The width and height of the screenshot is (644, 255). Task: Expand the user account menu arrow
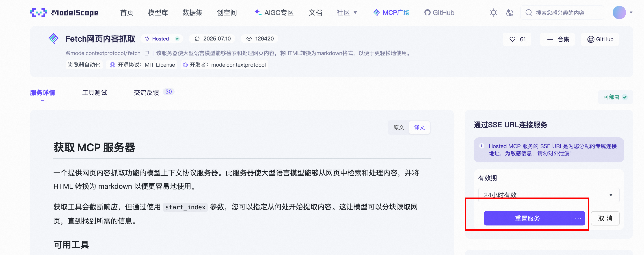tap(631, 13)
